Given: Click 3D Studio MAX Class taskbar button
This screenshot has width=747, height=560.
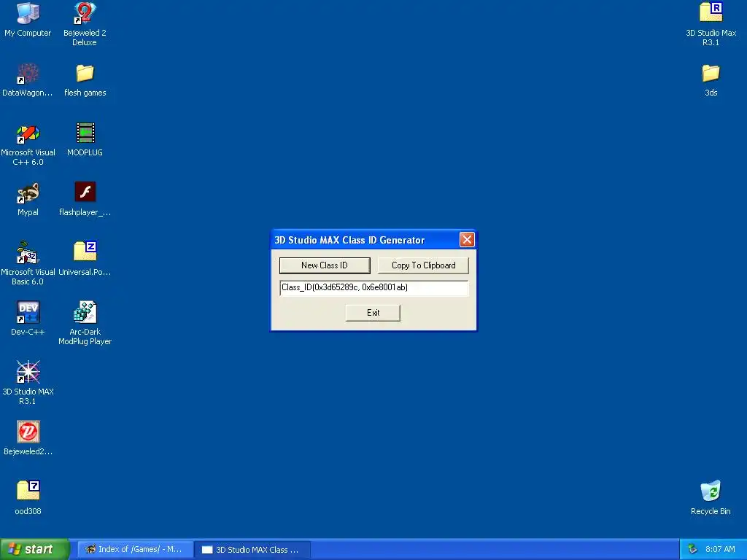Looking at the screenshot, I should click(x=252, y=550).
